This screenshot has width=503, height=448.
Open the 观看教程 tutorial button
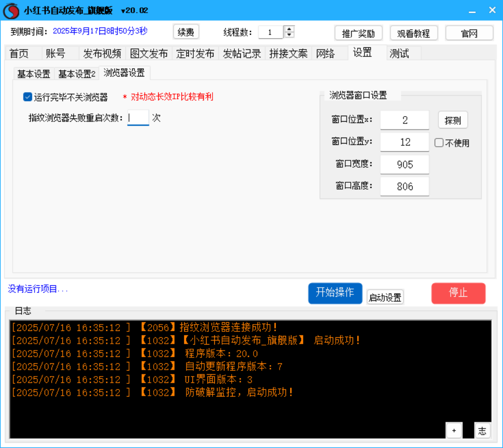tap(414, 33)
